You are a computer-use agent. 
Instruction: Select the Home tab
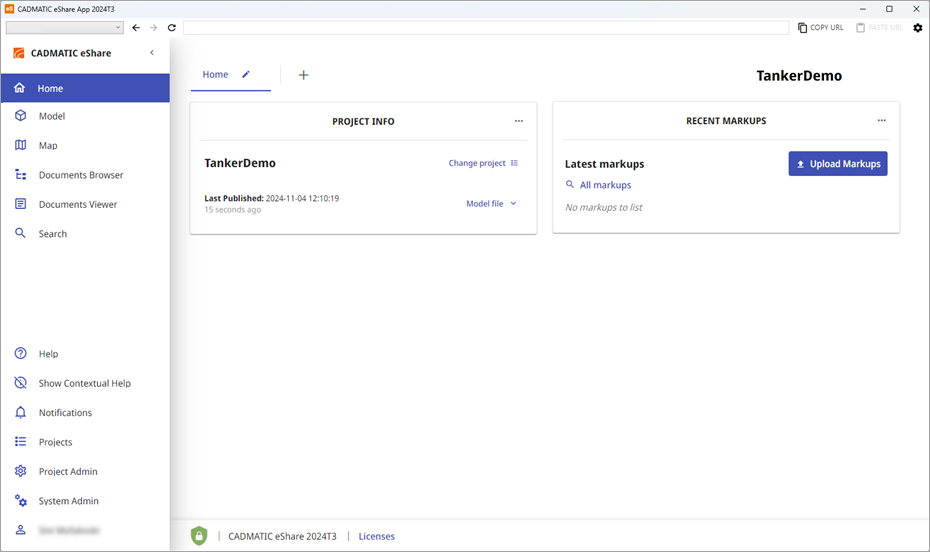point(215,75)
